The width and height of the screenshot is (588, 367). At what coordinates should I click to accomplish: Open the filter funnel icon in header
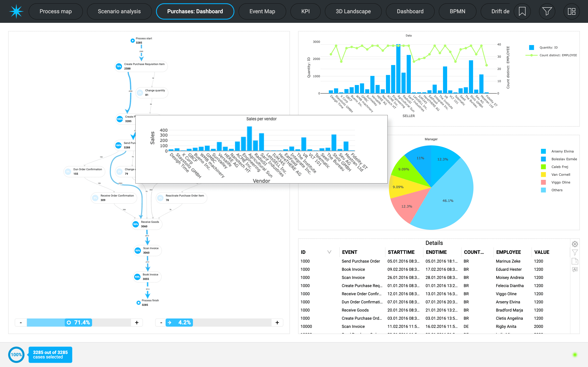[x=547, y=11]
